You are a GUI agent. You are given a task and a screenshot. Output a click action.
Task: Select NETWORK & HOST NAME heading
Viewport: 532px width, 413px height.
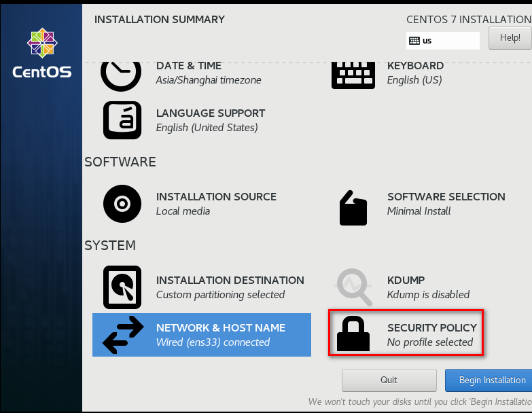pos(221,328)
